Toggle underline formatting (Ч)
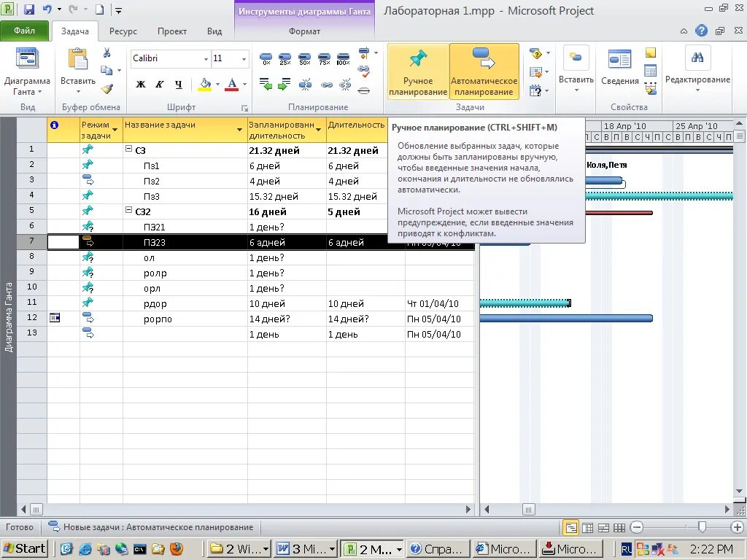Screen dimensions: 747x560 179,85
